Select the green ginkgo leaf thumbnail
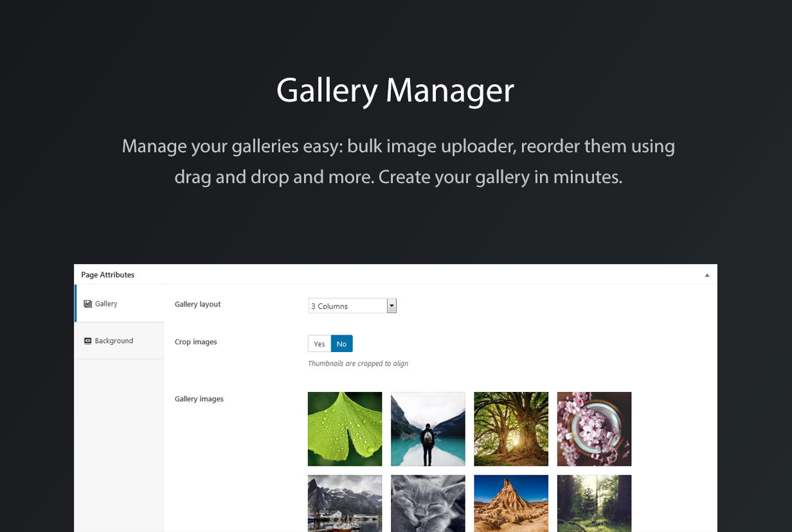Viewport: 792px width, 532px height. (x=345, y=429)
